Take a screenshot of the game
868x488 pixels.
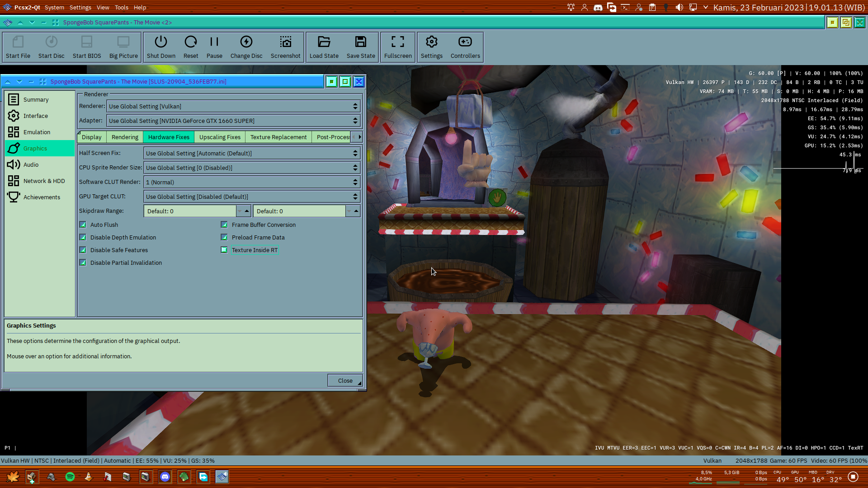[x=285, y=47]
